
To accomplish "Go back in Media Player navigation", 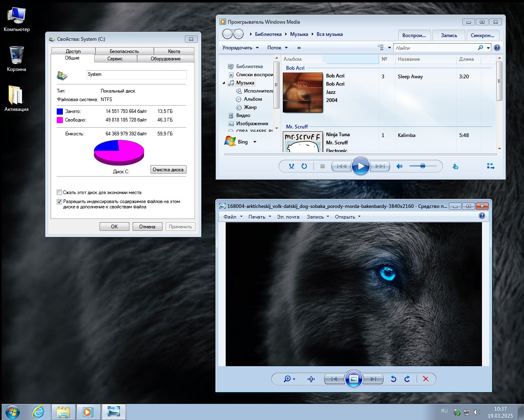I will coord(227,34).
